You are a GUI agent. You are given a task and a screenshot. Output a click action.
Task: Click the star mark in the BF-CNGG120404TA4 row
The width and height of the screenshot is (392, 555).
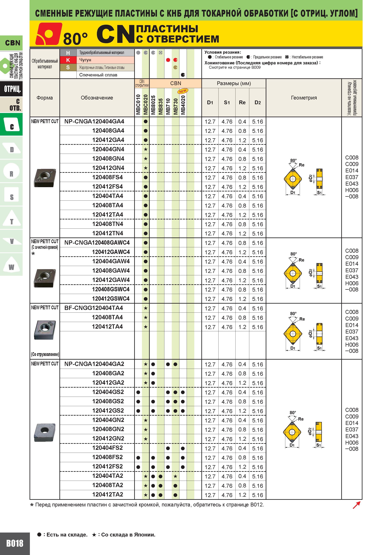pos(145,308)
